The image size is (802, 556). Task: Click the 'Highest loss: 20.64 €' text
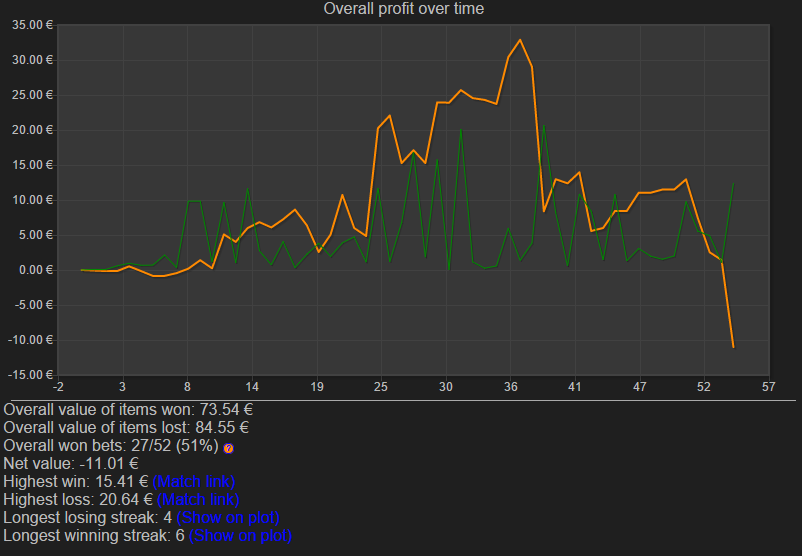[x=78, y=499]
